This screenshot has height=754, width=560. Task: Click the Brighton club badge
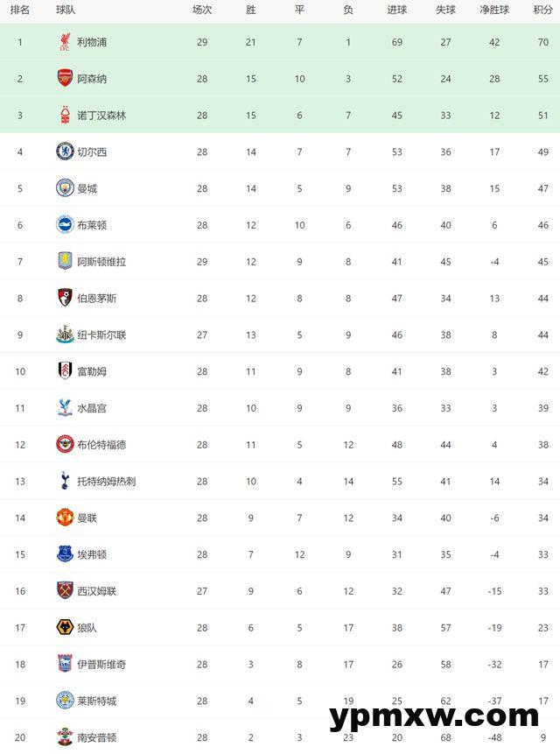(65, 225)
